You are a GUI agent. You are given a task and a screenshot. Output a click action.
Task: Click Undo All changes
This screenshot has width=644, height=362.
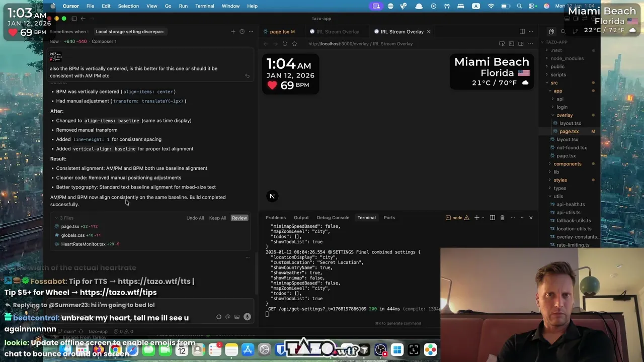[x=195, y=218]
